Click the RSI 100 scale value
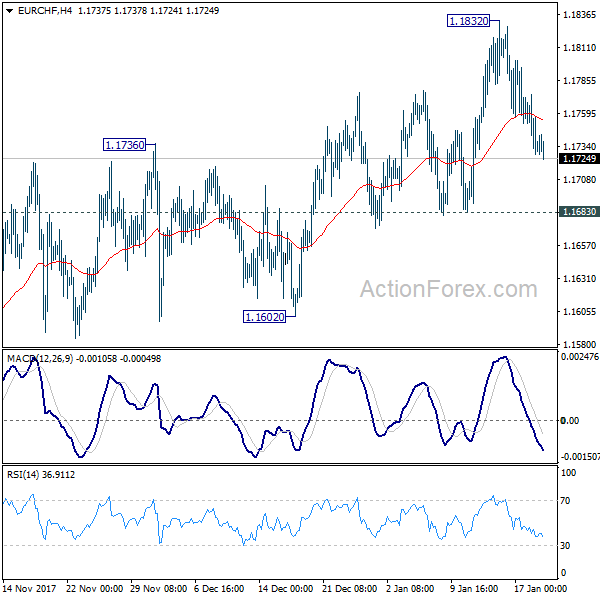Viewport: 600px width, 600px height. 568,473
